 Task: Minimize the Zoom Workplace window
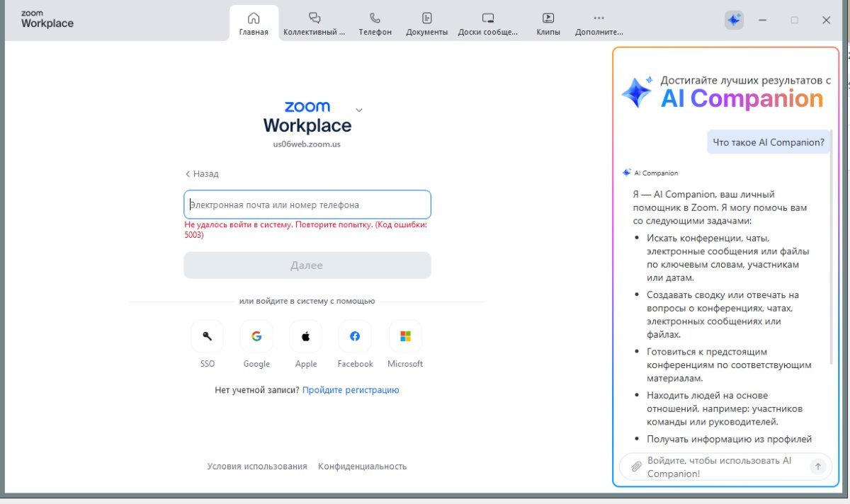(x=762, y=21)
